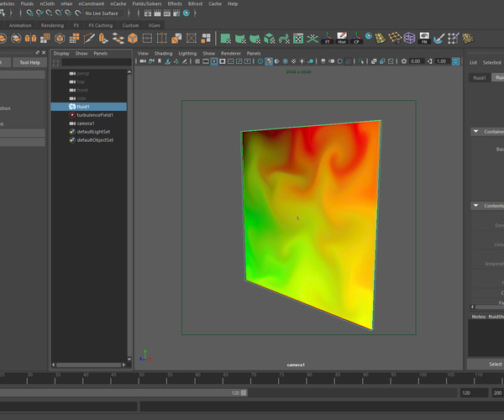Viewport: 504px width, 420px height.
Task: Click the two orange cylinders shelf icon
Action: [x=30, y=39]
